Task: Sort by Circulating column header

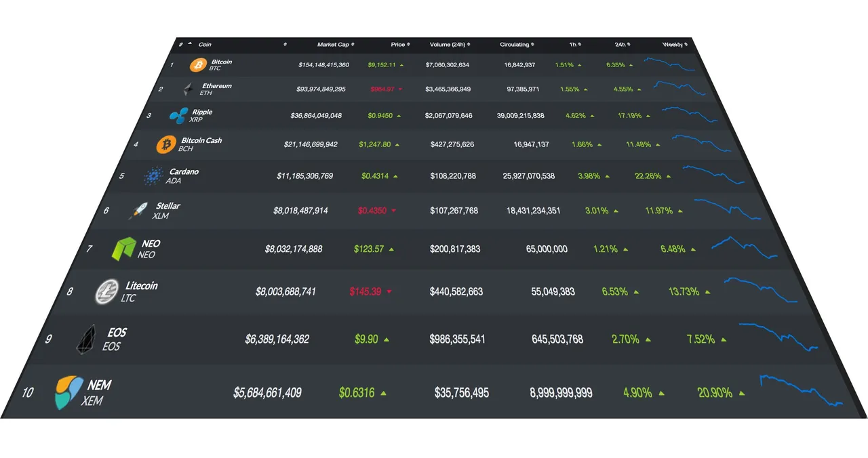Action: (x=517, y=45)
